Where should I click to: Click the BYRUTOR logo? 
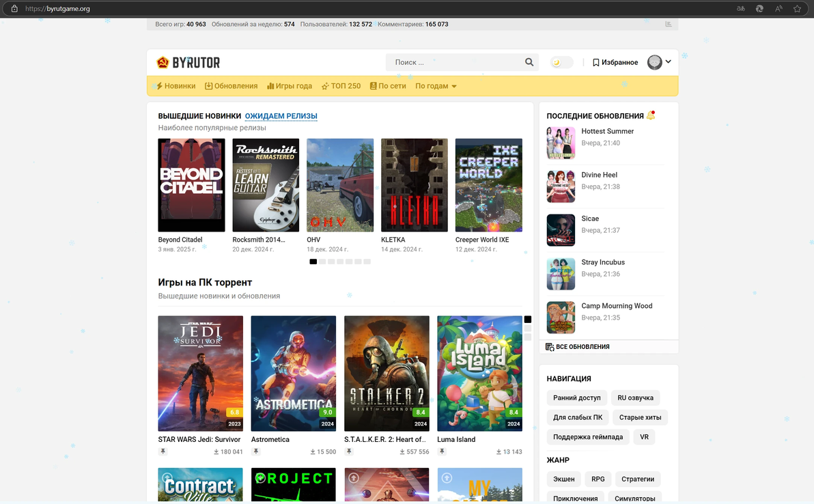pos(188,62)
